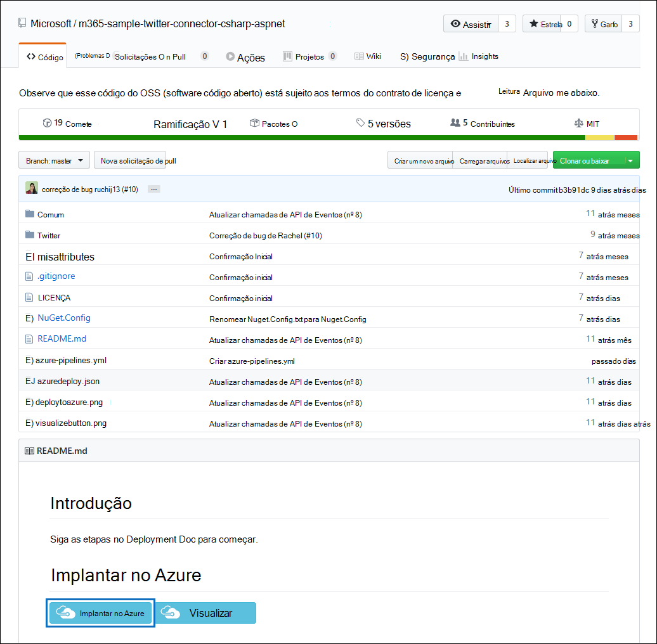Open the visualizebutton.png file
Image resolution: width=657 pixels, height=644 pixels.
click(x=71, y=423)
